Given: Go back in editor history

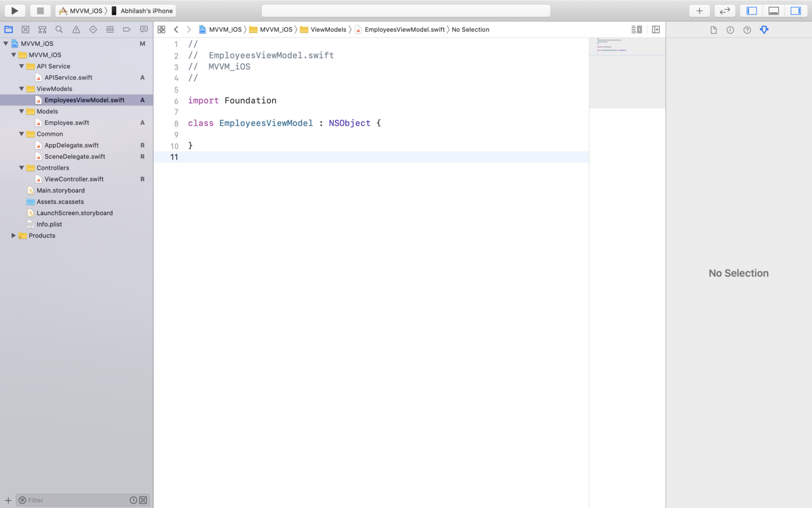Looking at the screenshot, I should tap(176, 29).
